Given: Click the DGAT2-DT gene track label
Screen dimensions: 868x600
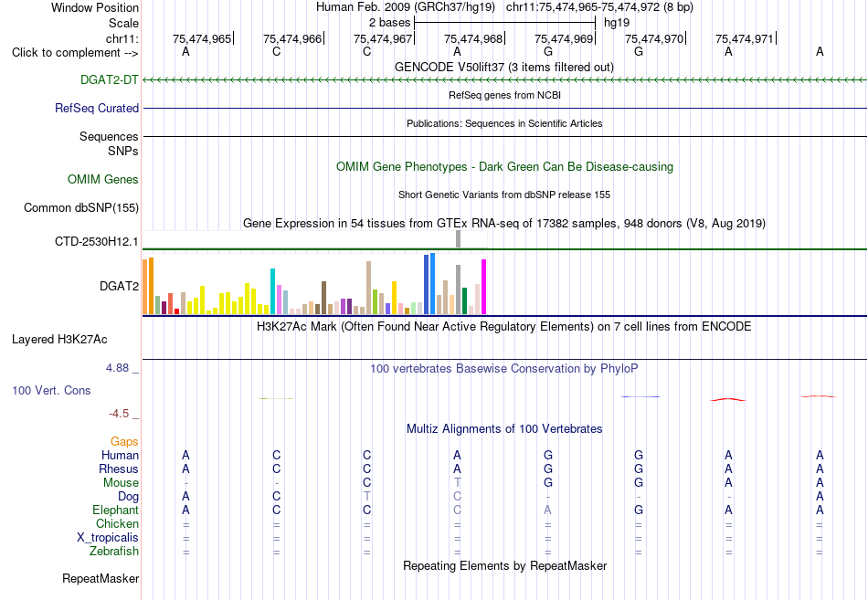Looking at the screenshot, I should 109,79.
